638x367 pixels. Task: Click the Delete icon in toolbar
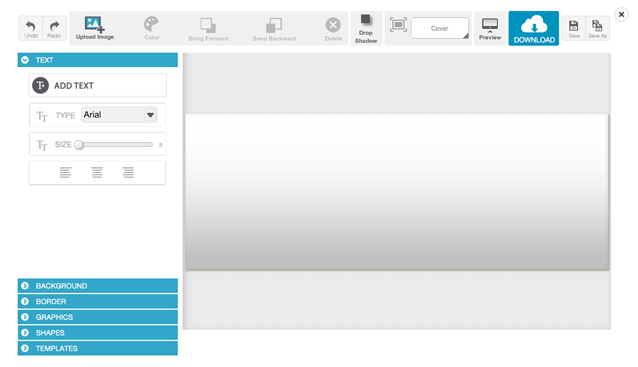point(333,25)
